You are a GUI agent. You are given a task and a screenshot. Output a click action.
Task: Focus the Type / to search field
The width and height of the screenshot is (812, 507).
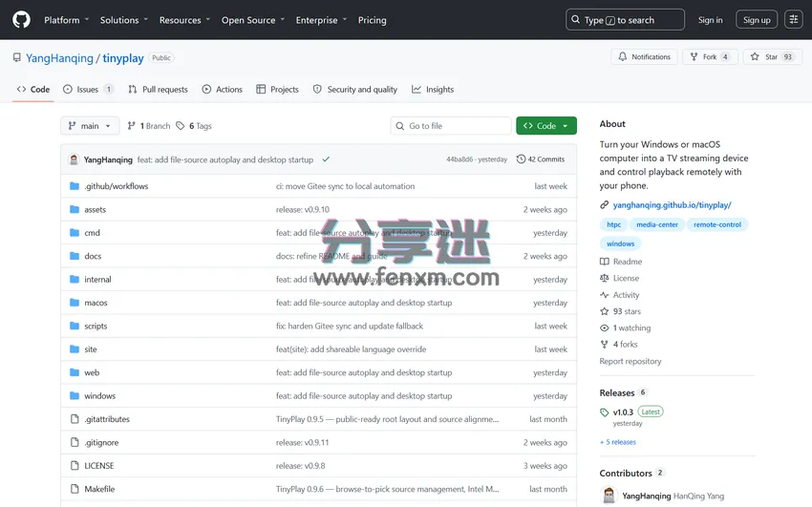[625, 20]
